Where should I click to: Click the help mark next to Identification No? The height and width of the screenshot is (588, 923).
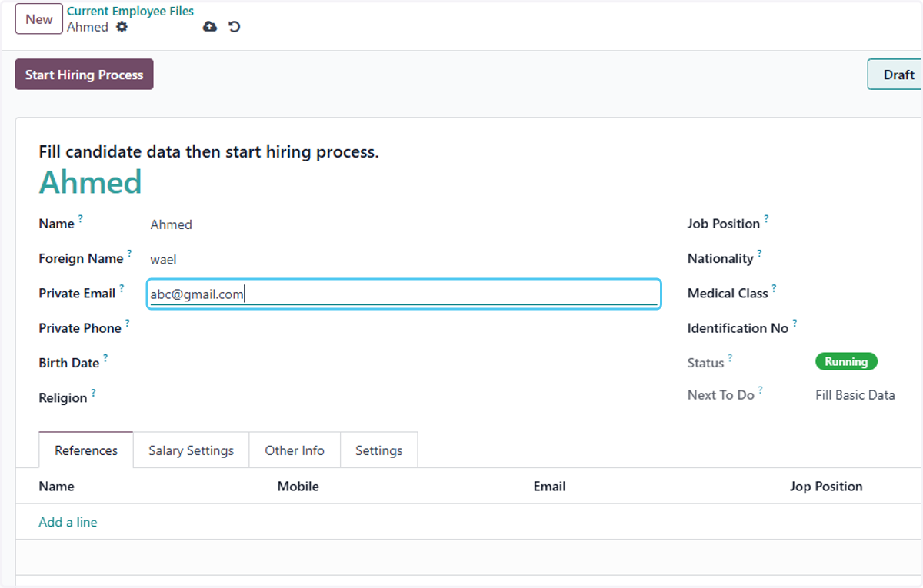(795, 324)
